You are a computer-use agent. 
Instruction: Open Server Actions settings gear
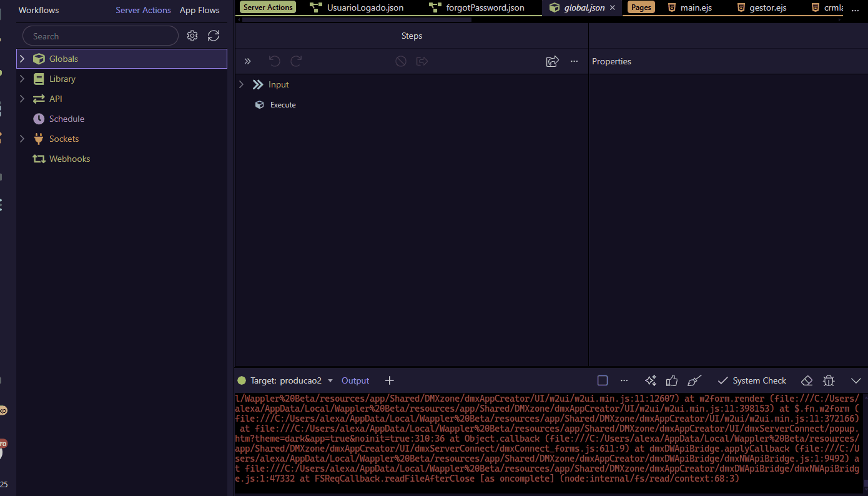click(192, 36)
